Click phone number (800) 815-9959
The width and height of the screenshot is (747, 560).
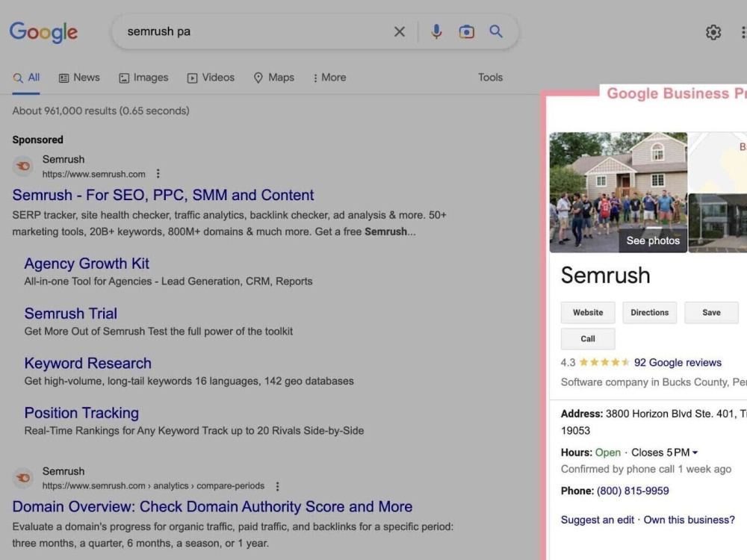click(633, 491)
